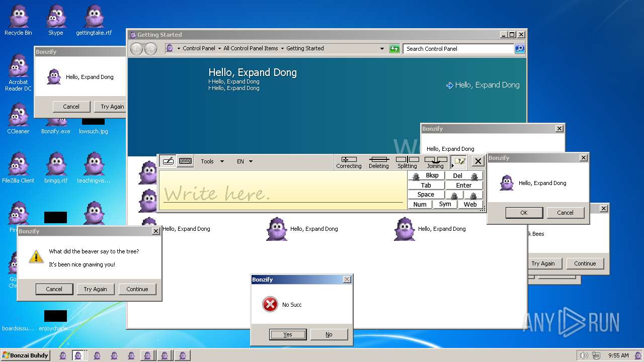The height and width of the screenshot is (362, 644).
Task: Click the search magnifier button
Action: (x=520, y=49)
